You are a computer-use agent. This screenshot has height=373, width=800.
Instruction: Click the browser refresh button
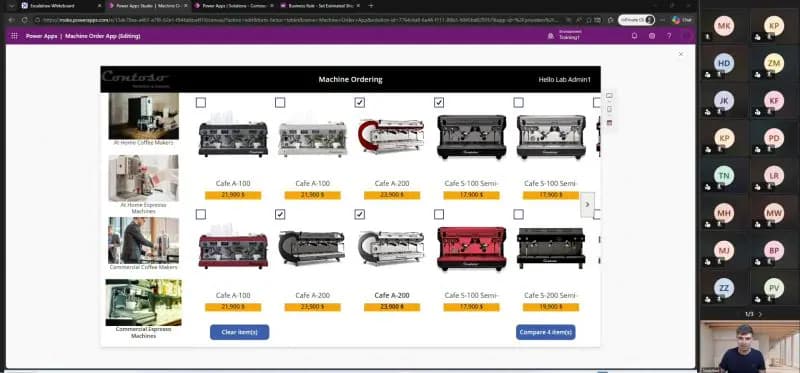coord(24,20)
